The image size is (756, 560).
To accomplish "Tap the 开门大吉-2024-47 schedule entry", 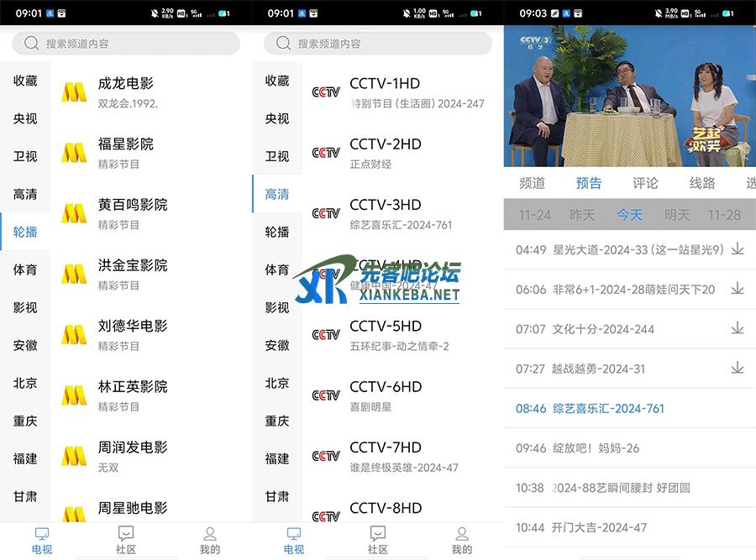I will 599,527.
